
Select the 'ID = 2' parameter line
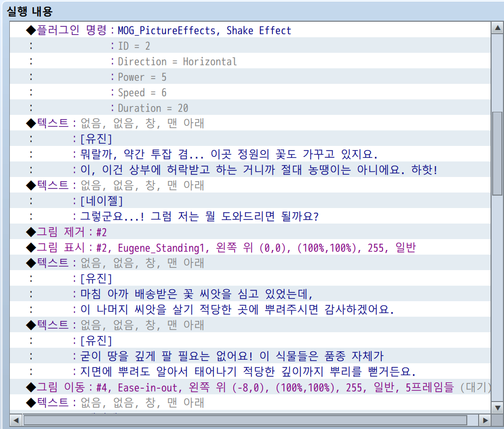(x=250, y=46)
